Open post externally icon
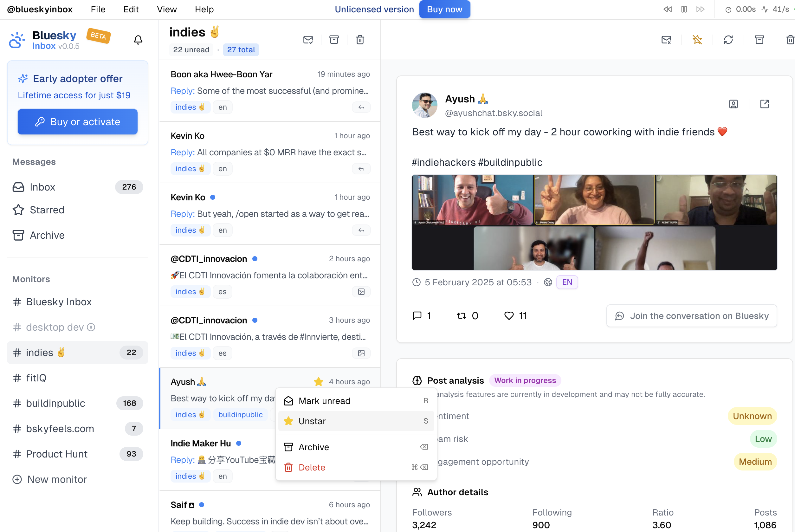Viewport: 795px width, 532px height. pyautogui.click(x=765, y=104)
